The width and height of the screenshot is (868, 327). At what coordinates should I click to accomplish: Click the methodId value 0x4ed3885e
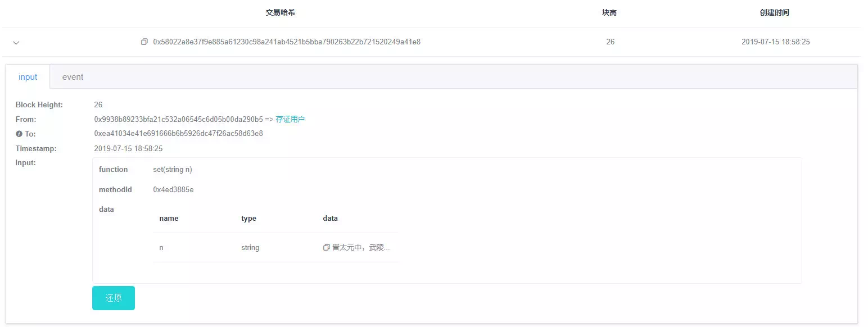point(173,189)
